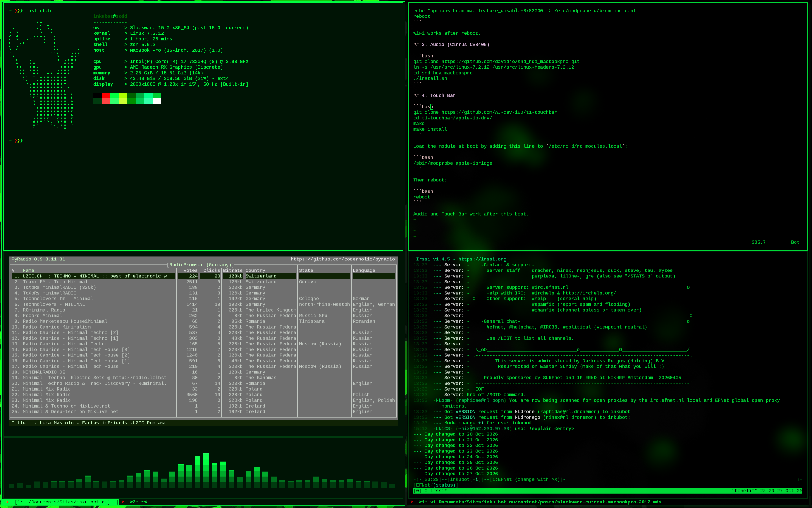Click the 'RadioBrowser (Germany)' title label
This screenshot has height=508, width=812.
(x=200, y=265)
